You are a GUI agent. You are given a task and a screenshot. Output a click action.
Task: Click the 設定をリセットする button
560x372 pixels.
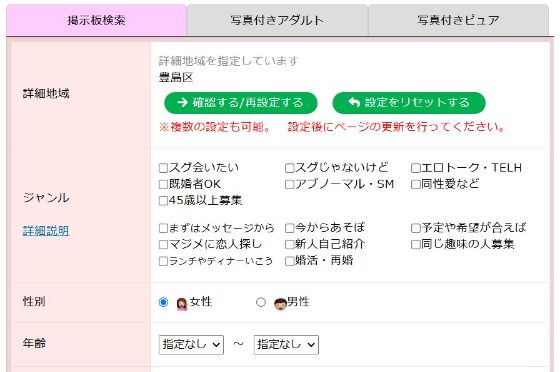409,103
